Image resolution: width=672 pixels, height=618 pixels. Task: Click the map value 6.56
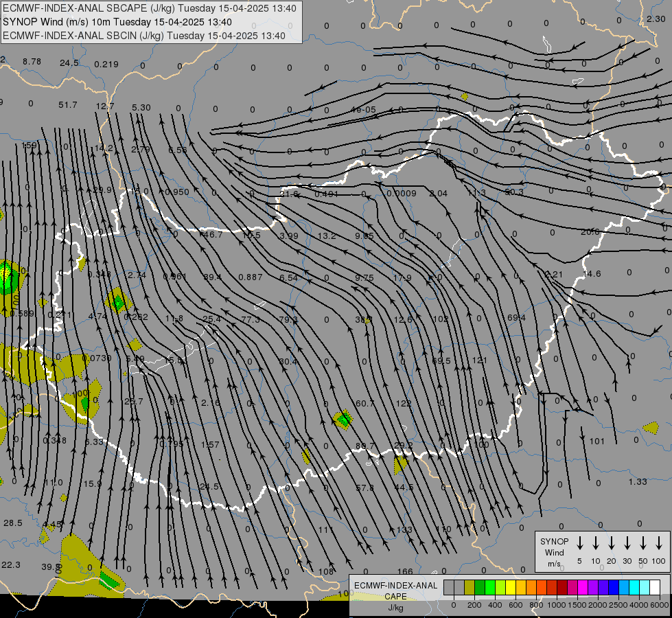[x=177, y=150]
